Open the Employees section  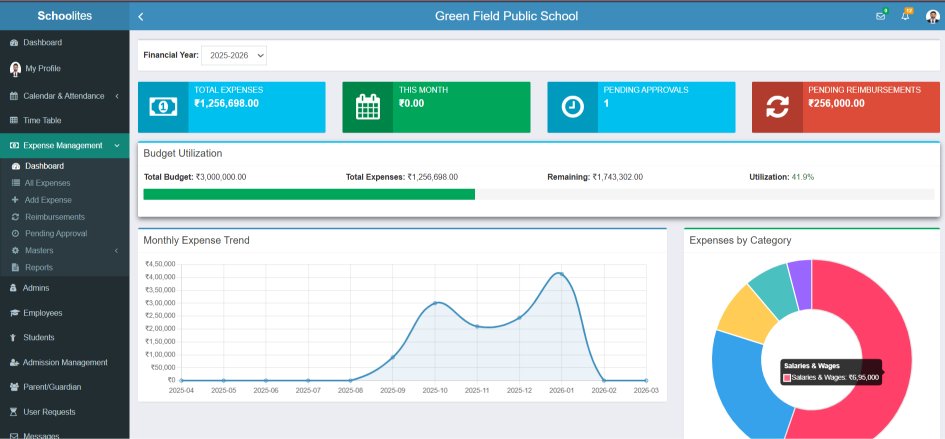click(64, 313)
